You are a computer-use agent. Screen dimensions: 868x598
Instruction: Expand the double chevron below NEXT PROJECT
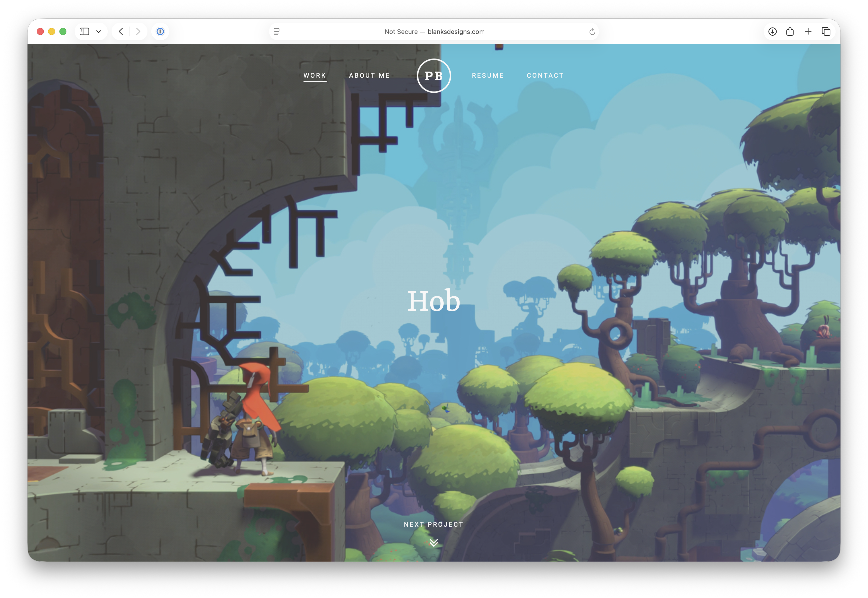(434, 542)
